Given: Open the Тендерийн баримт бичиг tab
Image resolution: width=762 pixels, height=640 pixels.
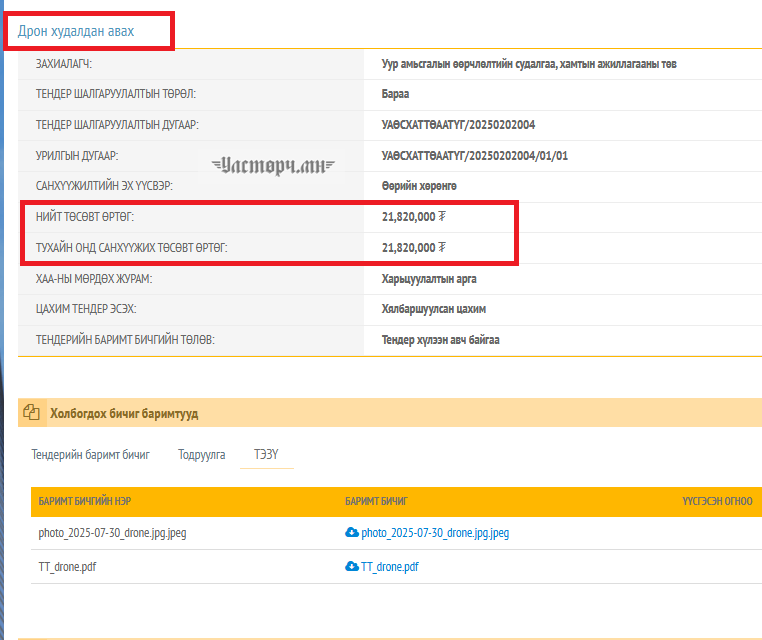Looking at the screenshot, I should [90, 454].
